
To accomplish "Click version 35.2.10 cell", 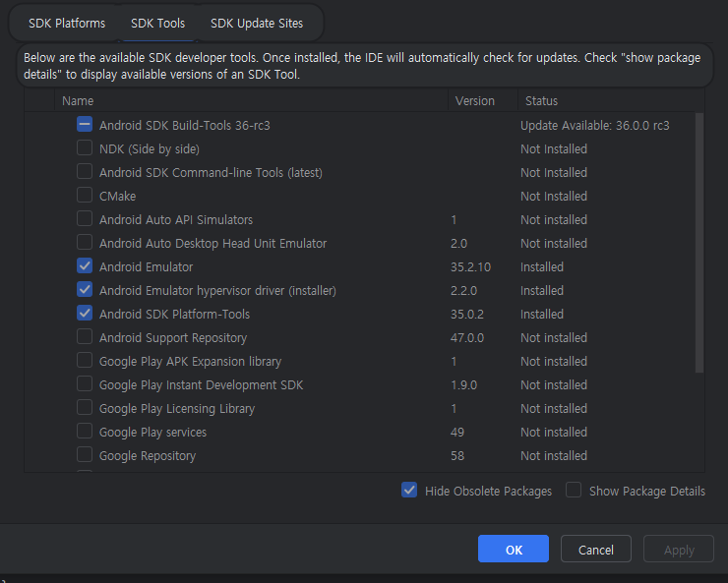I will pyautogui.click(x=470, y=267).
